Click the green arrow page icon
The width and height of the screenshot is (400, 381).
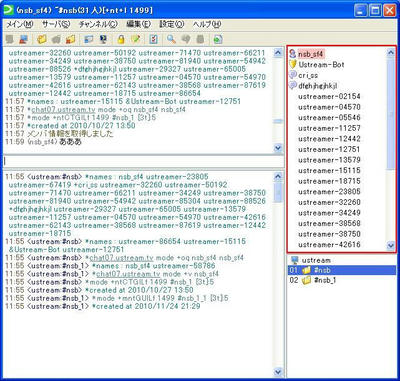(x=218, y=39)
